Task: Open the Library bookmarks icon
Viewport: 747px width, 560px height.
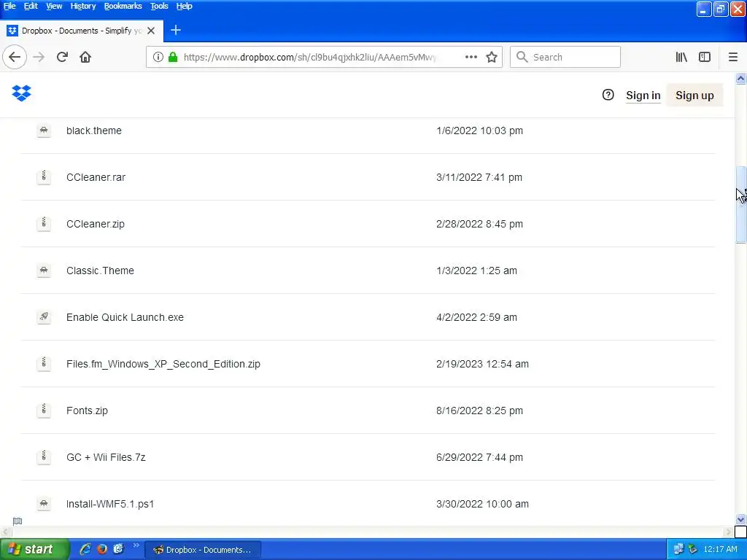Action: click(x=681, y=57)
